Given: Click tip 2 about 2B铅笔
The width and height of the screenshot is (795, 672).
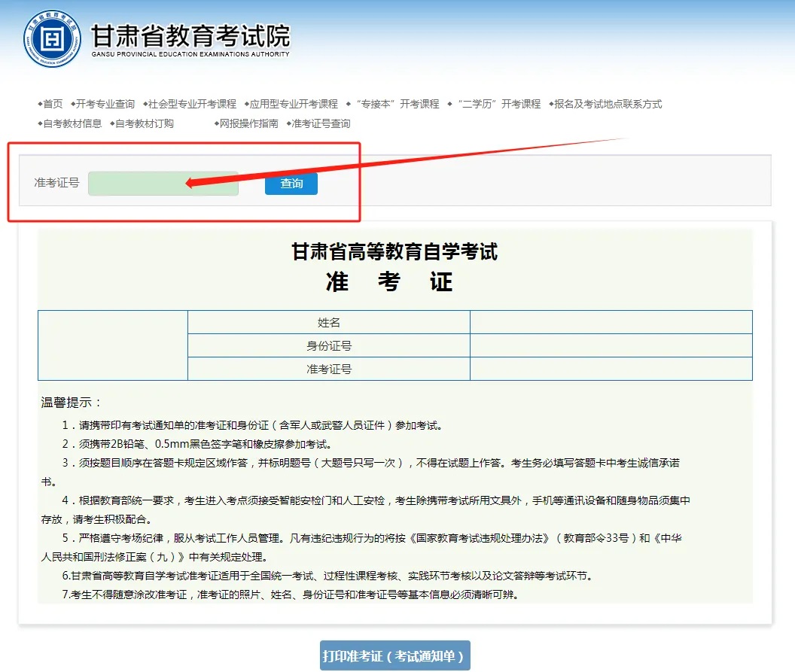Looking at the screenshot, I should pyautogui.click(x=197, y=444).
